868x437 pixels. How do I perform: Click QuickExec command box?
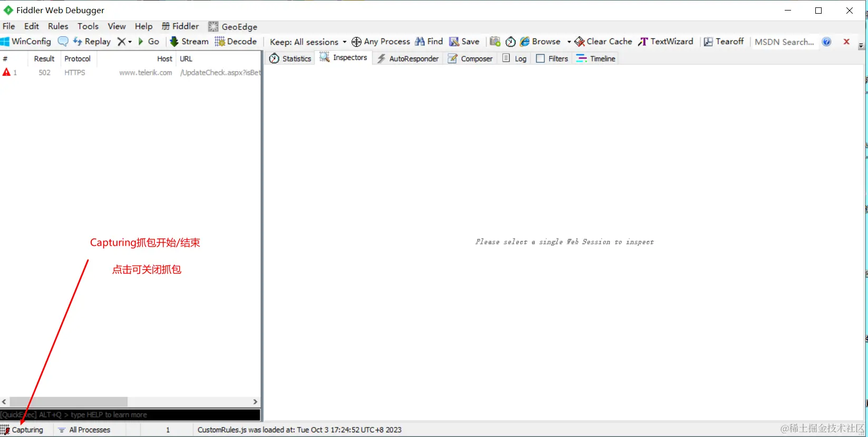click(130, 415)
